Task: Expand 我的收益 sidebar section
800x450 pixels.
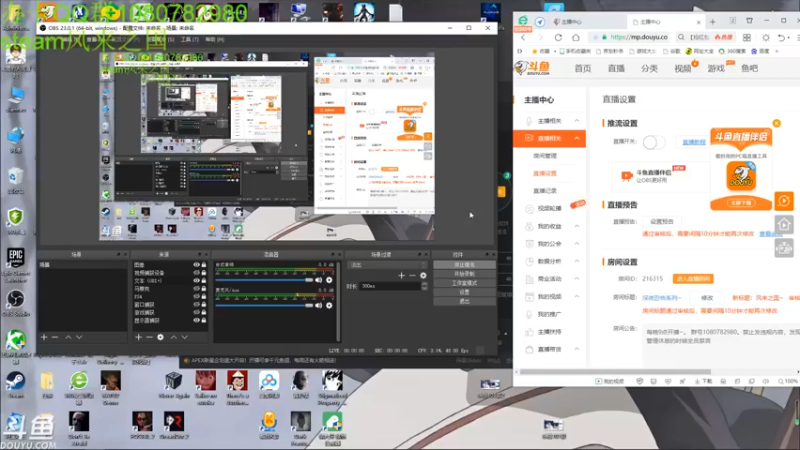Action: (577, 226)
